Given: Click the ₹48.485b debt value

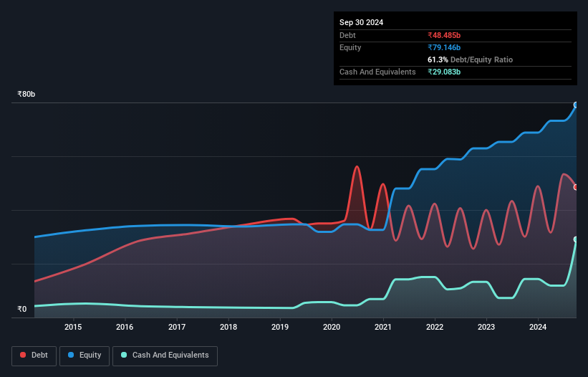Looking at the screenshot, I should pos(444,35).
